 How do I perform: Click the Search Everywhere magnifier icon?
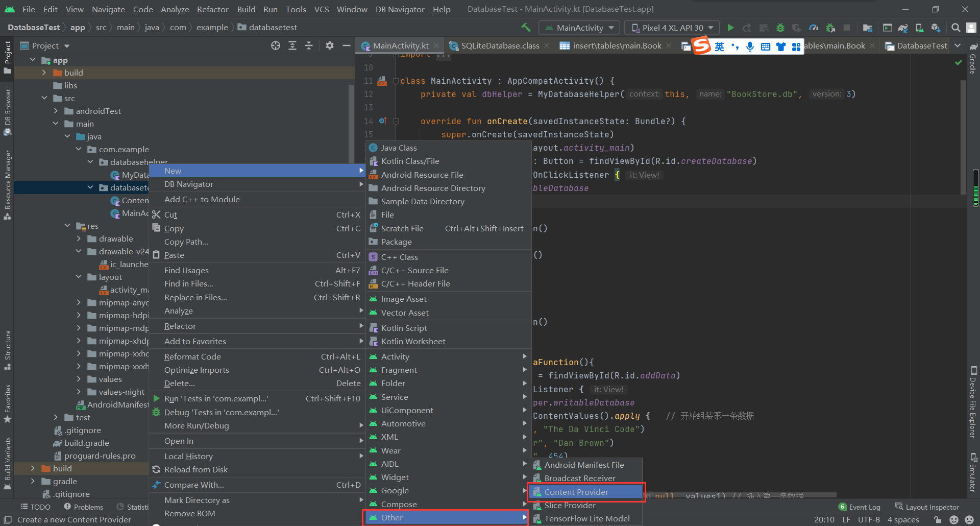pos(955,28)
